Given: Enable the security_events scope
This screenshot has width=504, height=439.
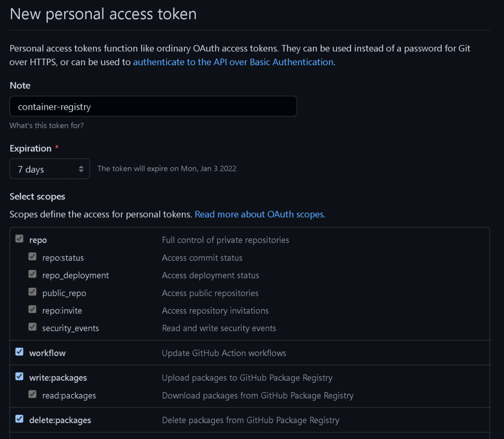Looking at the screenshot, I should (x=32, y=326).
